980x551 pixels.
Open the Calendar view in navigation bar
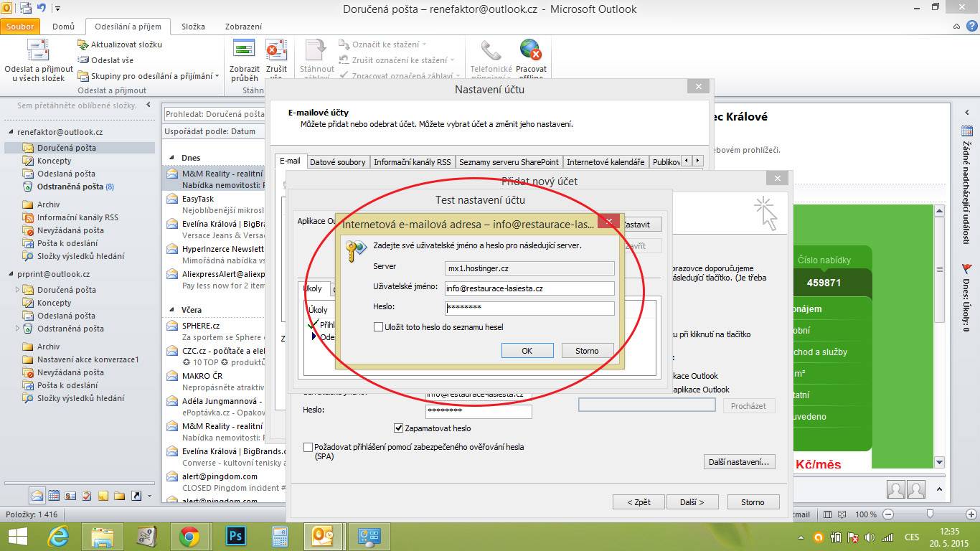pos(55,495)
